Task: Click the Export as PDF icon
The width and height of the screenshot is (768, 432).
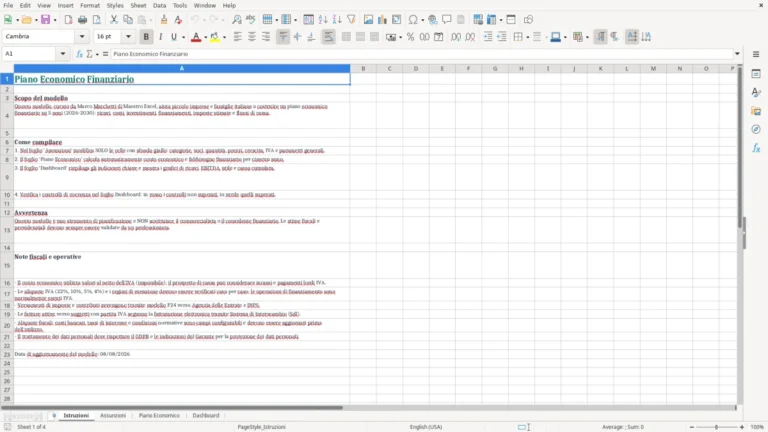Action: click(68, 20)
